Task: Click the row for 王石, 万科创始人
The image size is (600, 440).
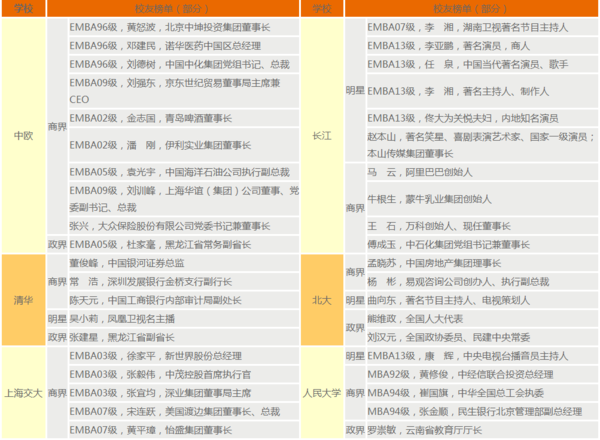Action: pyautogui.click(x=482, y=226)
